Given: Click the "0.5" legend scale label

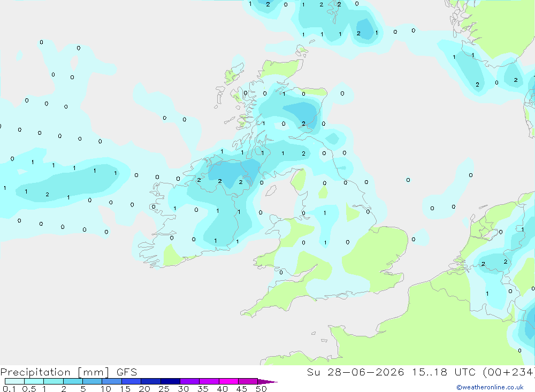Looking at the screenshot, I should 29,389.
